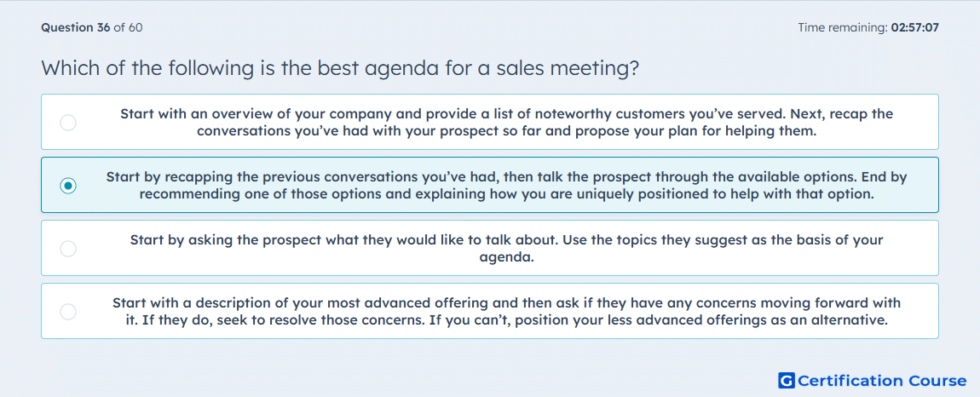Image resolution: width=980 pixels, height=397 pixels.
Task: Select radio for most advanced offering answer
Action: tap(68, 311)
